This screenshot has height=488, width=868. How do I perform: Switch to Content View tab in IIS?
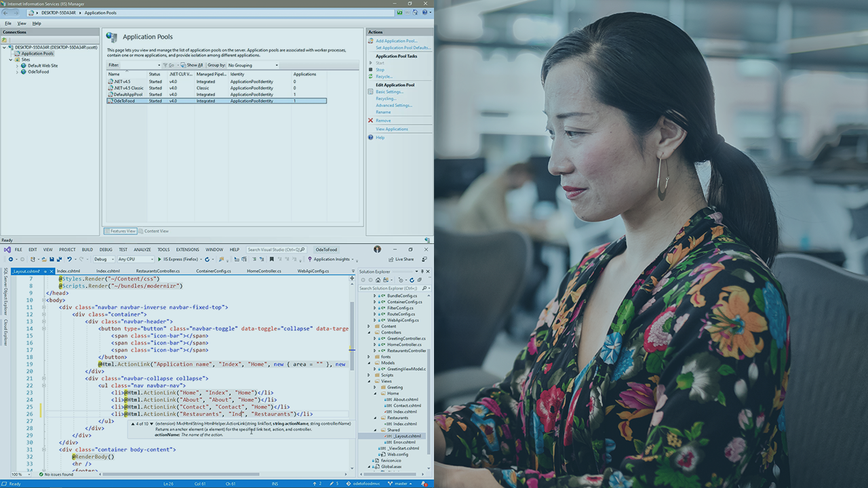click(154, 231)
